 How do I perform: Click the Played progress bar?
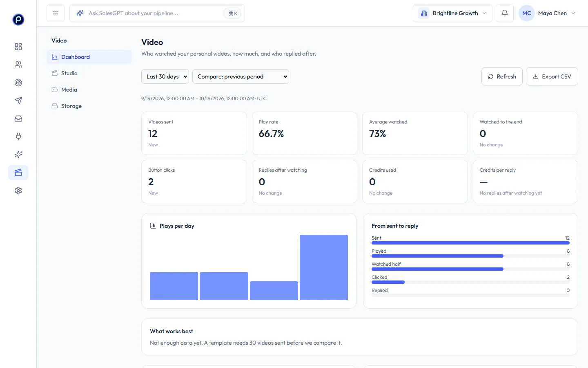tap(470, 256)
